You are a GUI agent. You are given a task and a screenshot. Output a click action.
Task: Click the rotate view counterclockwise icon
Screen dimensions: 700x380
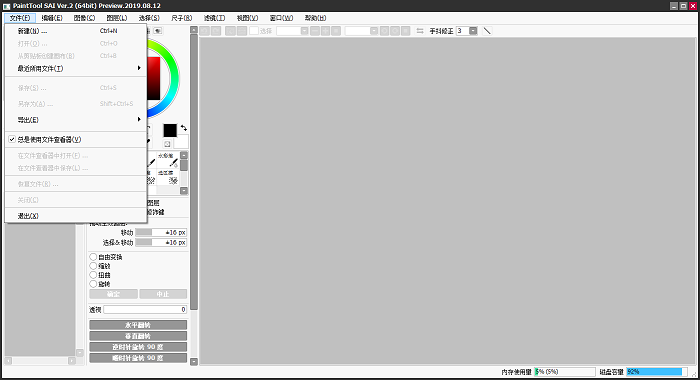click(384, 31)
